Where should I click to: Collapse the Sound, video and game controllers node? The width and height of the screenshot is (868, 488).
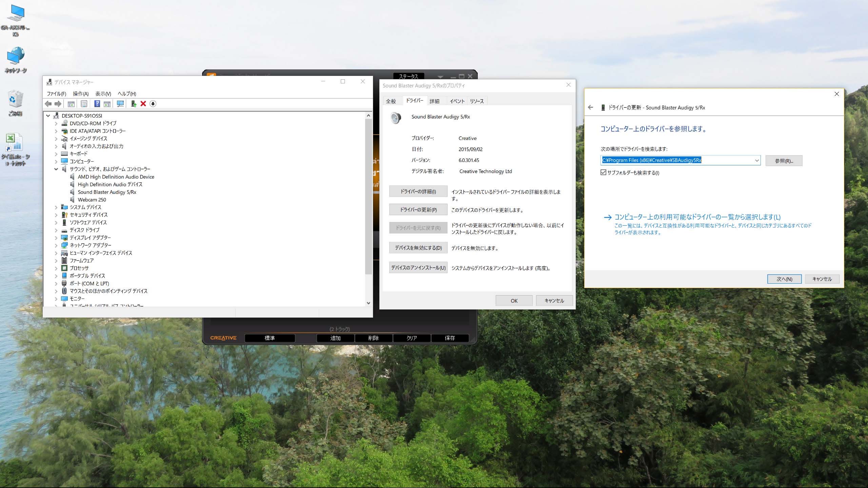pos(56,169)
